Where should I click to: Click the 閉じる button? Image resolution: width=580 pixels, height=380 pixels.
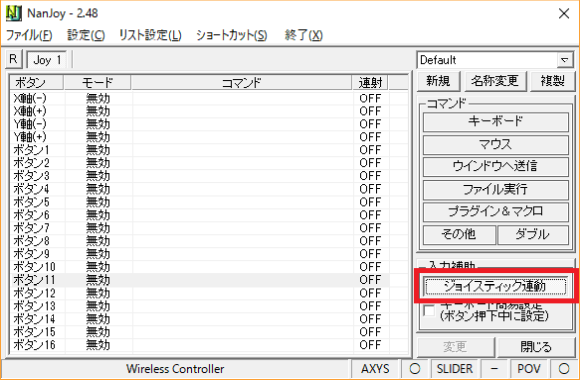[536, 347]
